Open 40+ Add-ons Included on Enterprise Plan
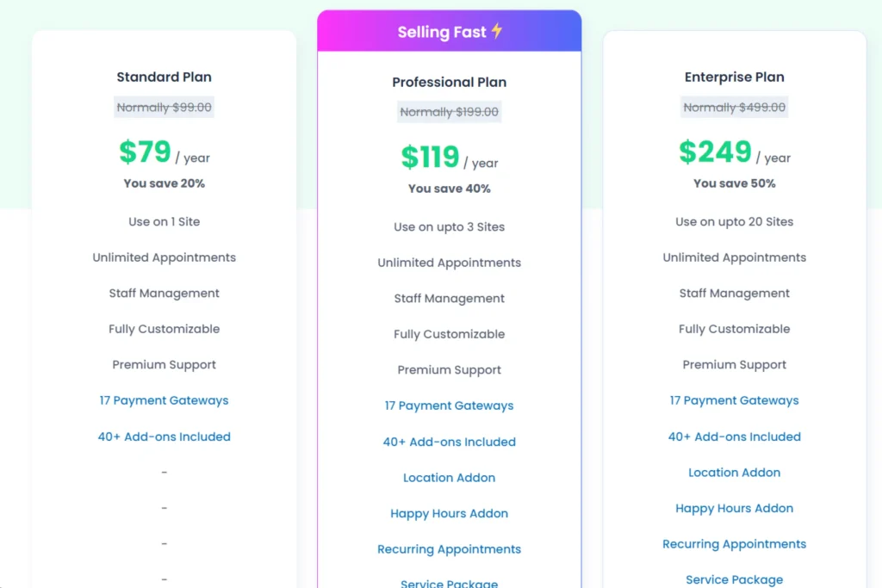Viewport: 882px width, 588px height. point(734,436)
